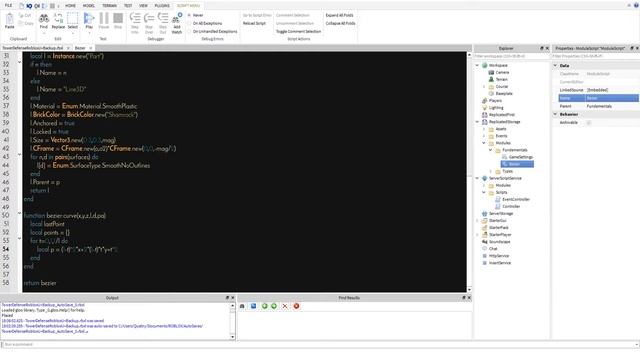The width and height of the screenshot is (640, 360).
Task: Switch to the TERRAIN ribbon tab
Action: [109, 6]
